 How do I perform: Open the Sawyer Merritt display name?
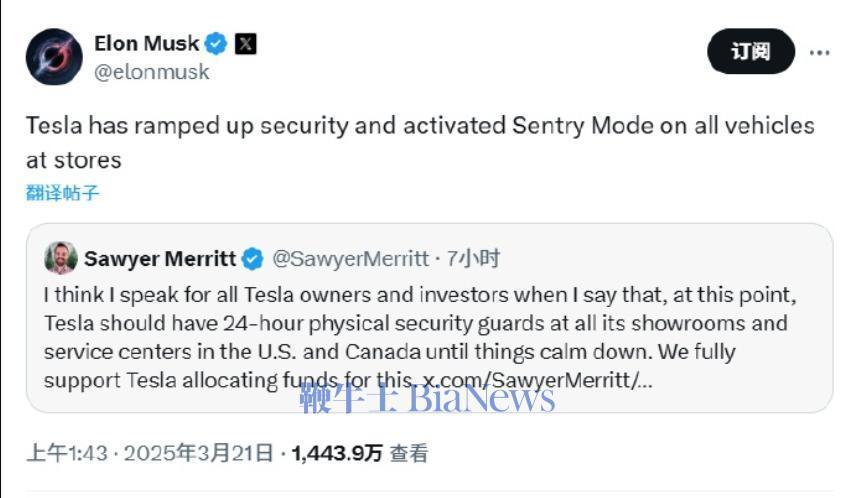click(x=160, y=259)
